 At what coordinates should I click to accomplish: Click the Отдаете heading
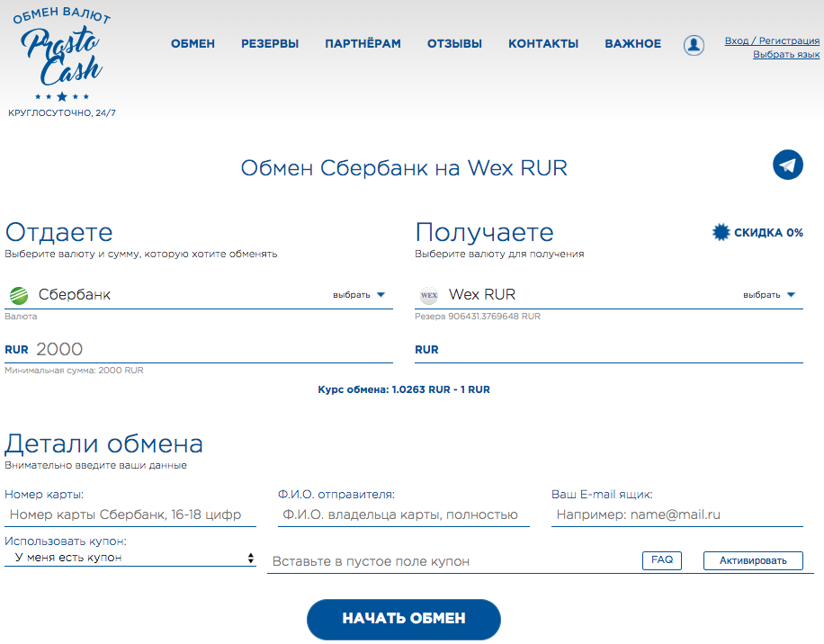coord(58,232)
